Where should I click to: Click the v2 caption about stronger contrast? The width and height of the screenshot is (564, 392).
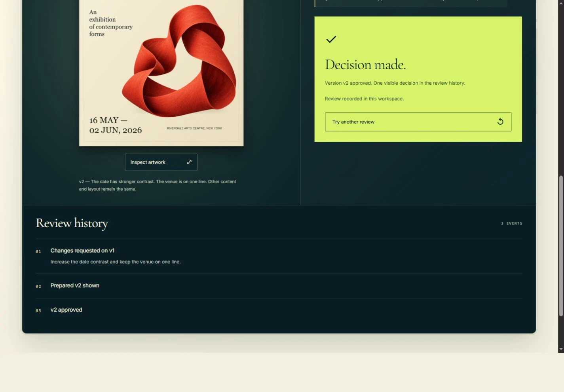pyautogui.click(x=158, y=185)
